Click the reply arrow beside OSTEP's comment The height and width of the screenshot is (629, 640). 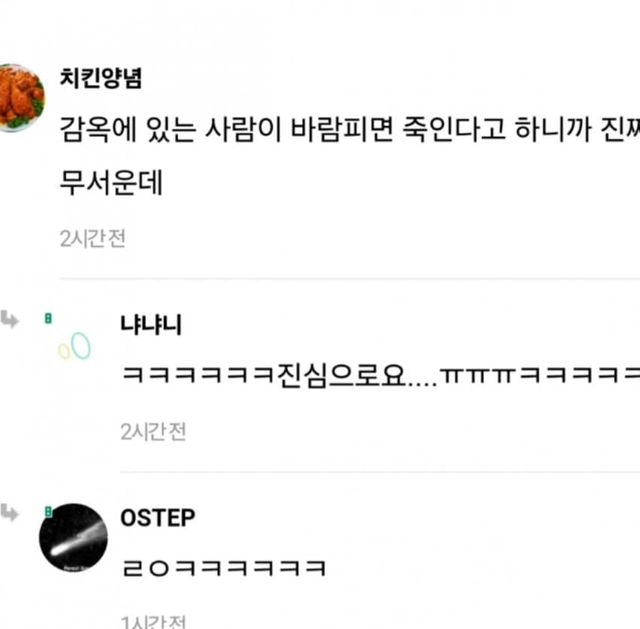pos(10,513)
